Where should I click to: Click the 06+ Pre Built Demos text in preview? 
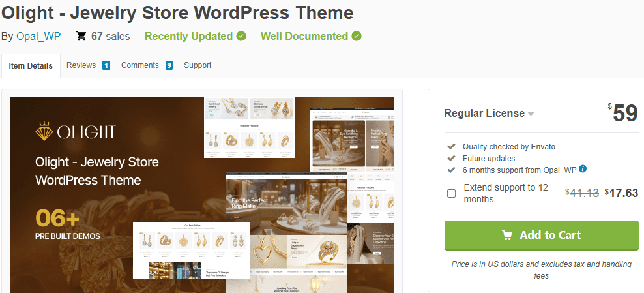tap(68, 224)
